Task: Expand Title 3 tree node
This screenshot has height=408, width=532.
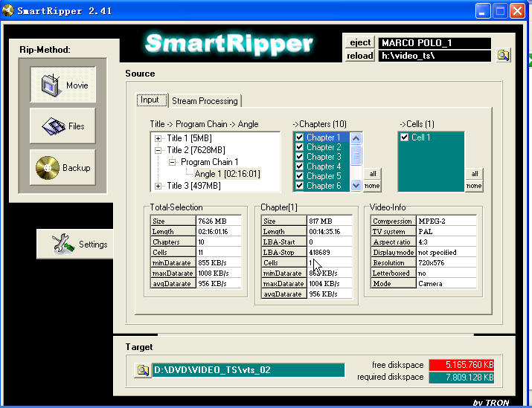Action: click(x=158, y=186)
